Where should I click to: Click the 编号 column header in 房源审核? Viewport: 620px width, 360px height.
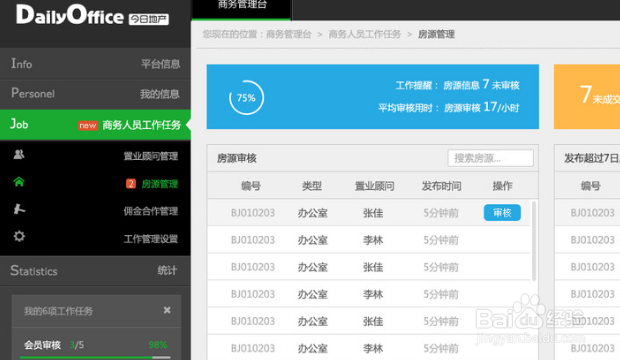(x=251, y=186)
